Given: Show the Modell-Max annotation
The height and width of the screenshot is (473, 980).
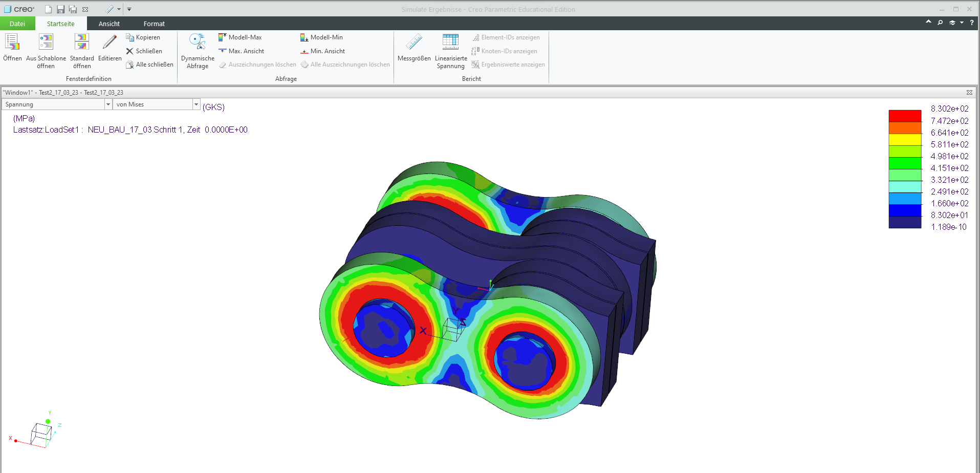Looking at the screenshot, I should [x=241, y=37].
